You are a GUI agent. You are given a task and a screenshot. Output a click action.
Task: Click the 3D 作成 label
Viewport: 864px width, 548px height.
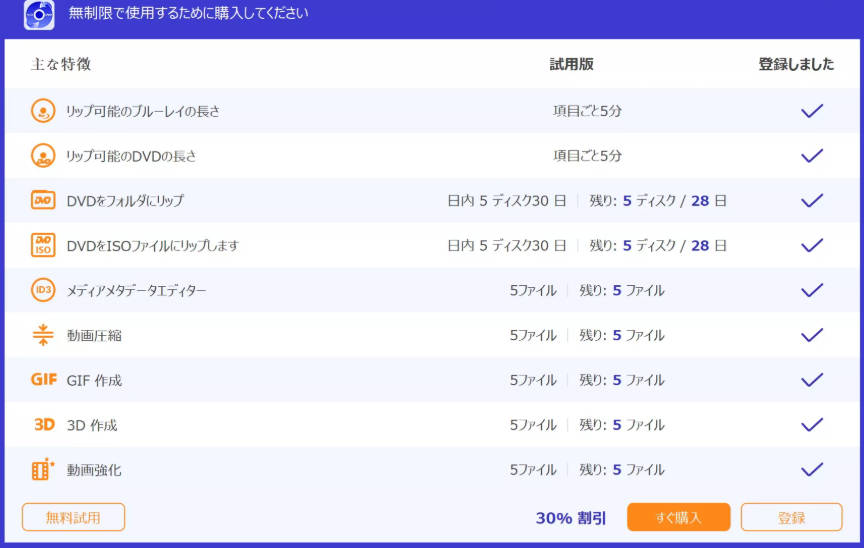(x=92, y=425)
